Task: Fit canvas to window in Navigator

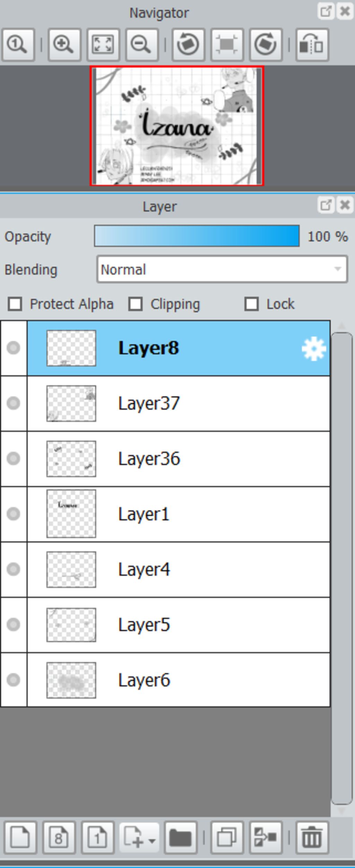Action: pos(103,45)
